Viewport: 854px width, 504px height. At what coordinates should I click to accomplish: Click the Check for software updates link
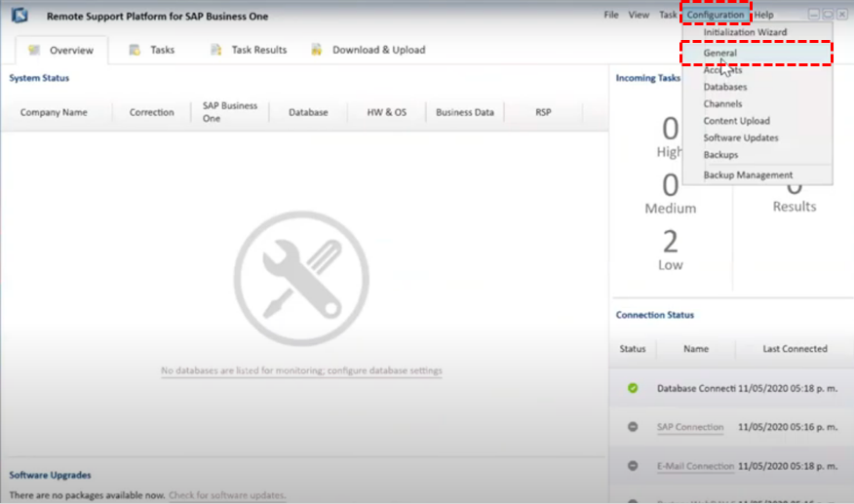point(226,495)
